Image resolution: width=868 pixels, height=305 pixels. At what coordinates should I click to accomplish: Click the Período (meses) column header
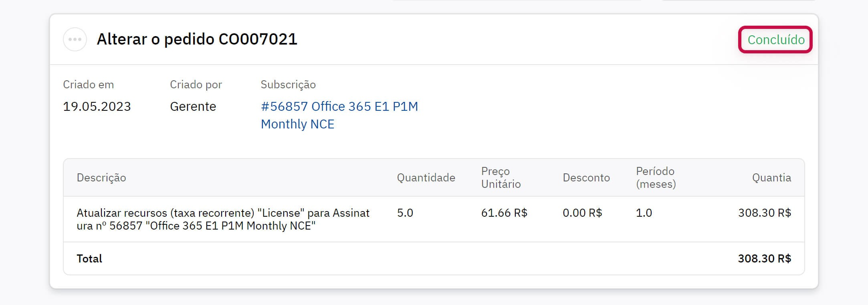656,178
